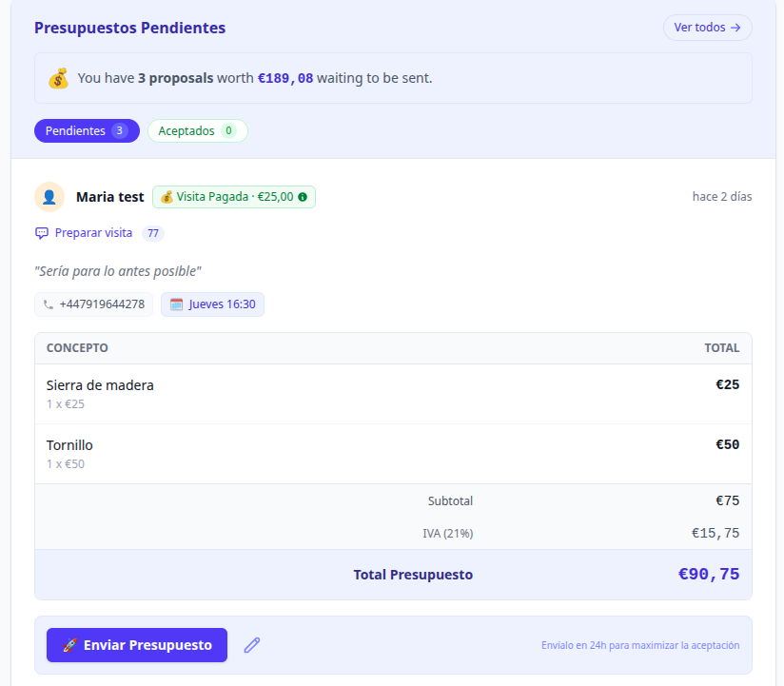Switch to the Pendientes tab
Image resolution: width=784 pixels, height=686 pixels.
pos(87,131)
